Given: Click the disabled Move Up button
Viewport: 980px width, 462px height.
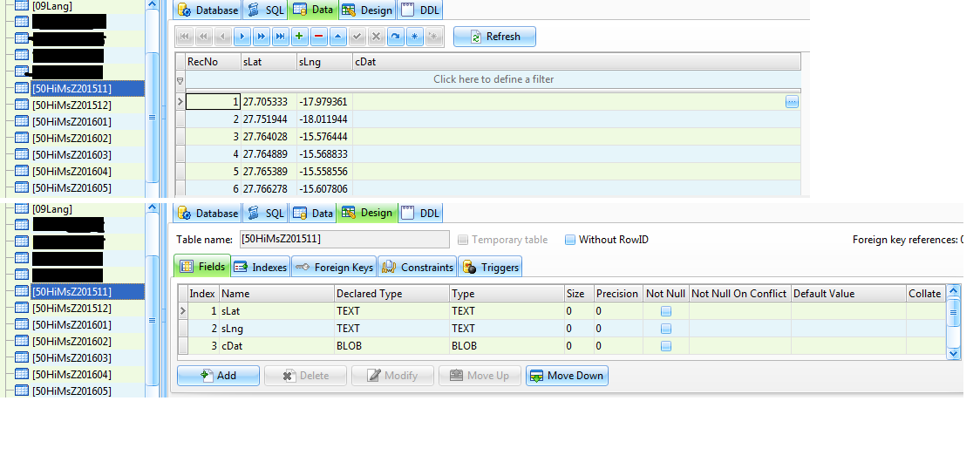Looking at the screenshot, I should pos(480,376).
